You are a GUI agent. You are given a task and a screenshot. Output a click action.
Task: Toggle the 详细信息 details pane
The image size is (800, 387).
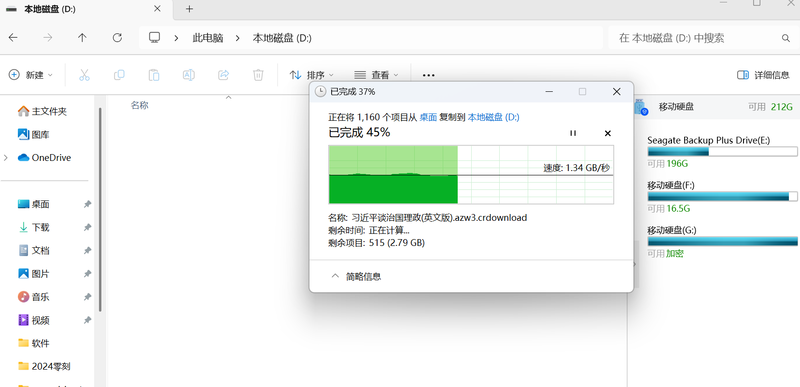pyautogui.click(x=763, y=75)
